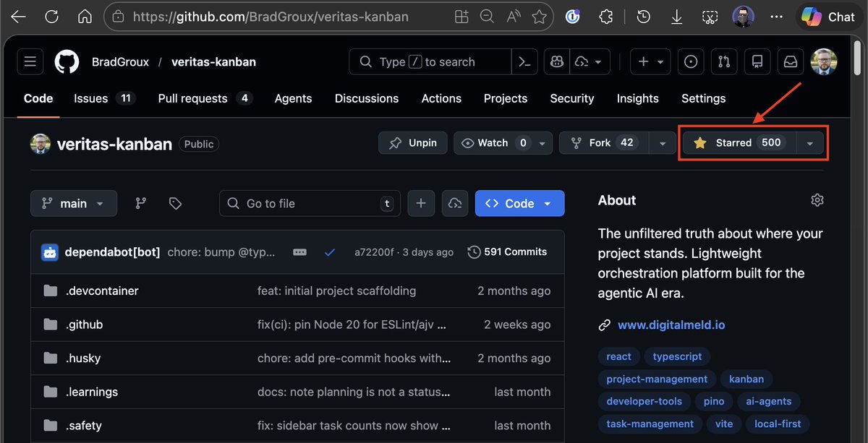Open the Insights tab
This screenshot has width=868, height=443.
637,98
